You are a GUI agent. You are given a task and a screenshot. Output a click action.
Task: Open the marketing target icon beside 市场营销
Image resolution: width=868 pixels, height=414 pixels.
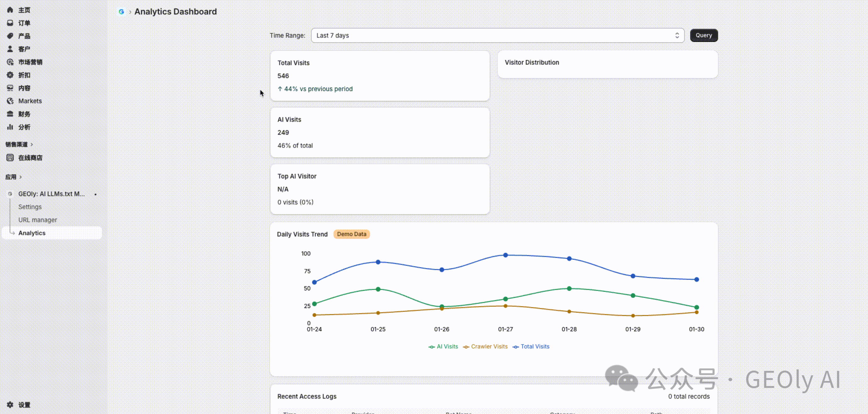pos(10,62)
